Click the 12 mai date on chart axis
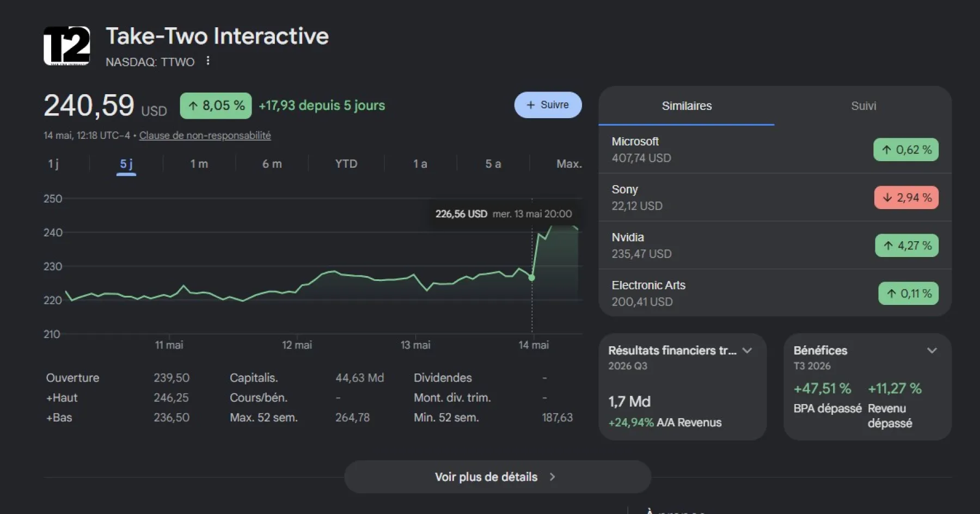The height and width of the screenshot is (514, 980). 297,345
